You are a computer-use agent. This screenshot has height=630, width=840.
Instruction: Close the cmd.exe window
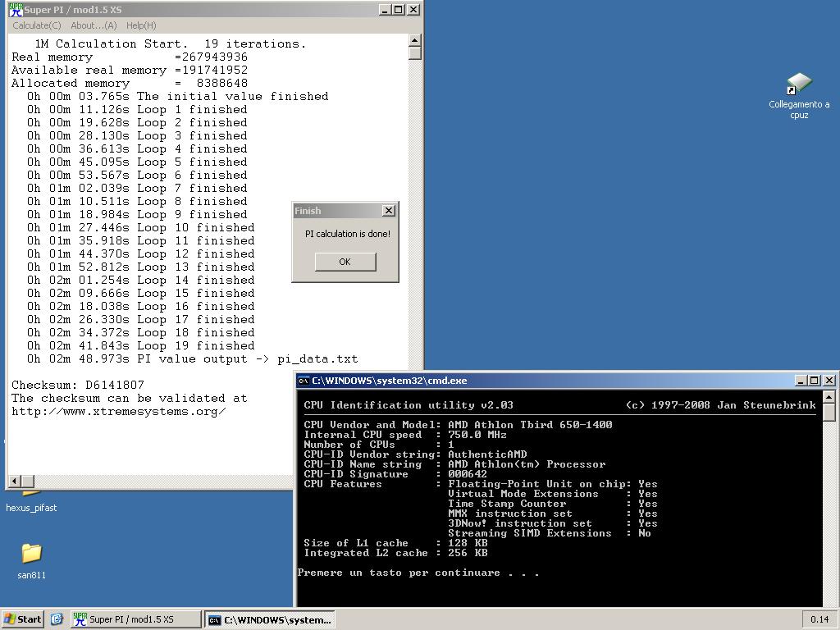[829, 381]
